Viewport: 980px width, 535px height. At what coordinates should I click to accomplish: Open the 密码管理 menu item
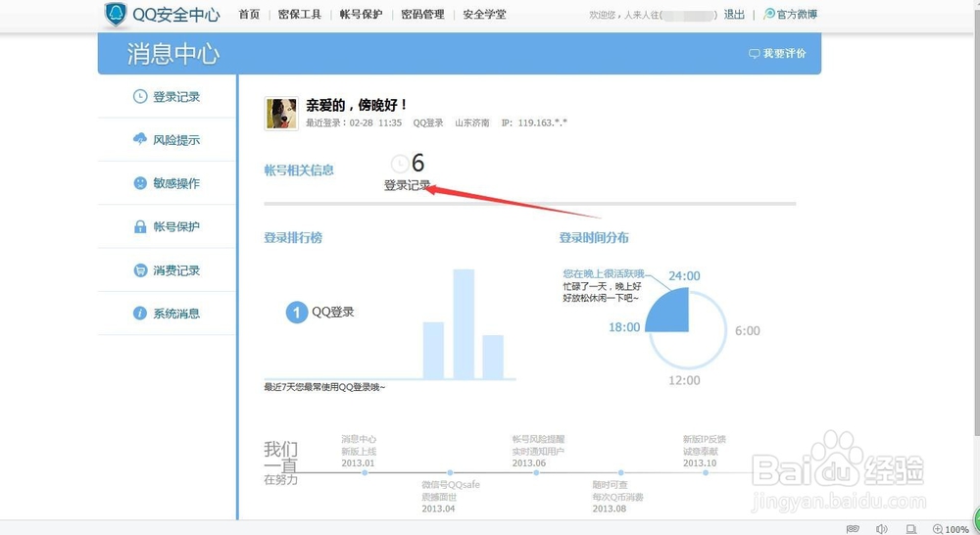[422, 15]
